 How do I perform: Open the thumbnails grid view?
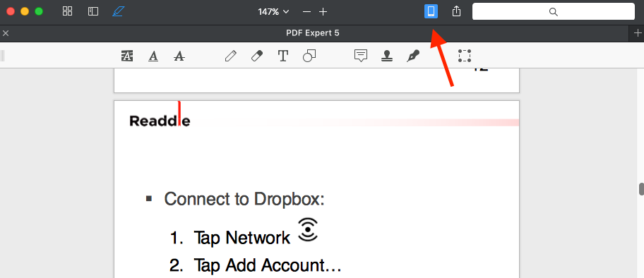(67, 11)
